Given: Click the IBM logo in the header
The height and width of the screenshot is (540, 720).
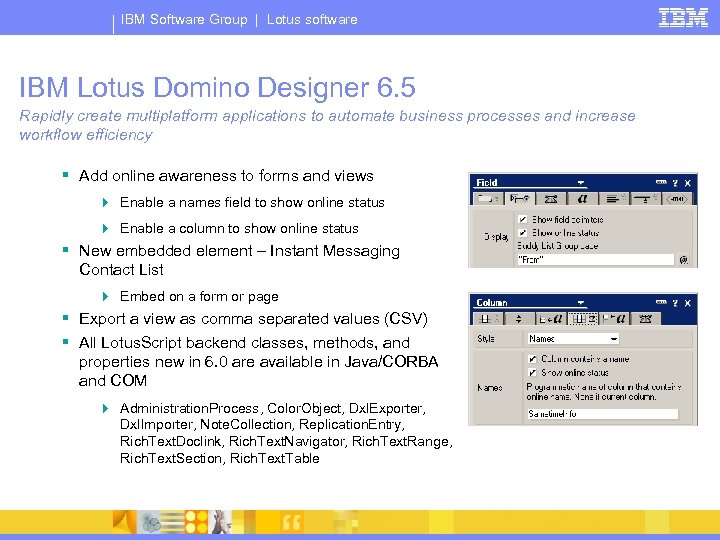Looking at the screenshot, I should 683,17.
